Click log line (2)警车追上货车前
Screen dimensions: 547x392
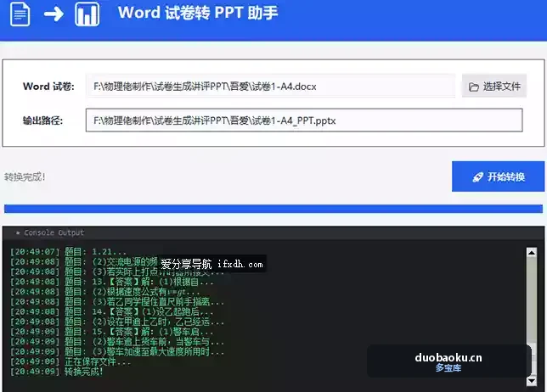pyautogui.click(x=117, y=341)
